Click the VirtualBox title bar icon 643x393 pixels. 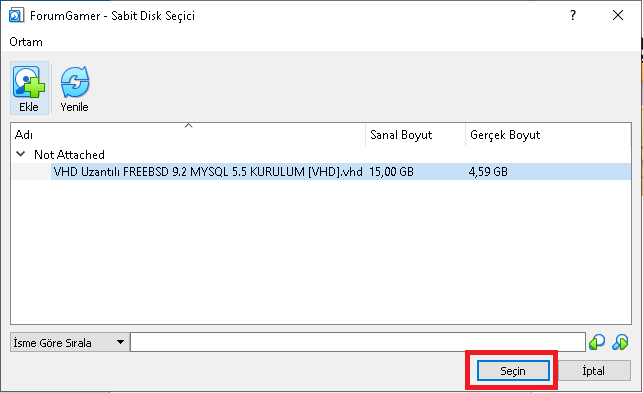pos(16,16)
